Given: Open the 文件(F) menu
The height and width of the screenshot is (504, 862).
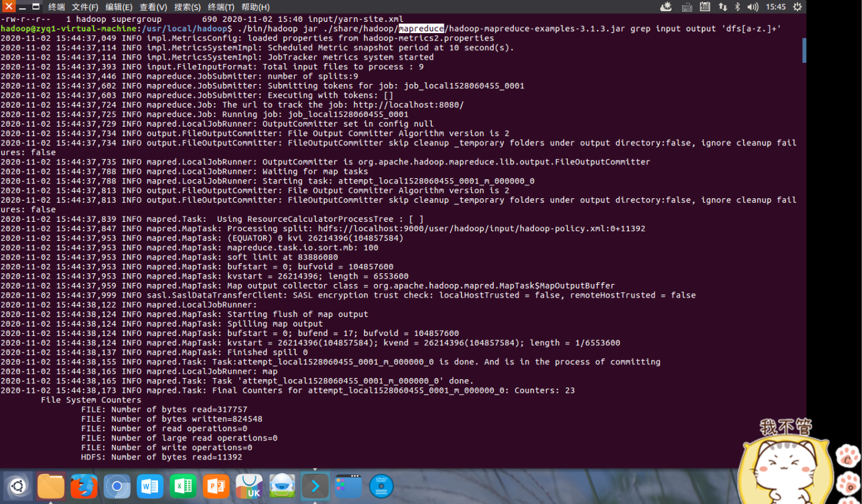Looking at the screenshot, I should click(x=85, y=7).
